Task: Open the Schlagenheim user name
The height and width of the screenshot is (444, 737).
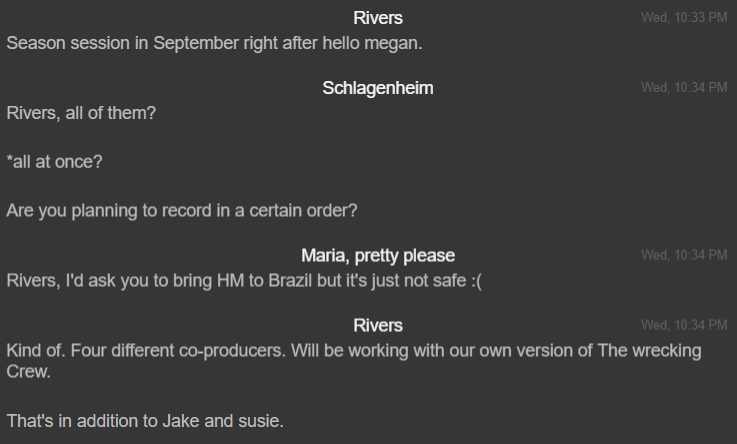Action: pyautogui.click(x=378, y=88)
